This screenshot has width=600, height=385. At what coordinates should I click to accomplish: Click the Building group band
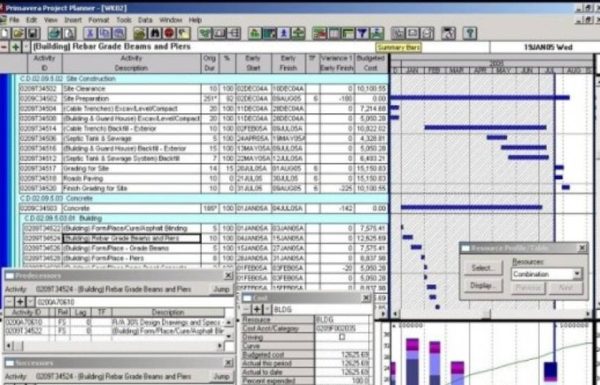click(206, 218)
